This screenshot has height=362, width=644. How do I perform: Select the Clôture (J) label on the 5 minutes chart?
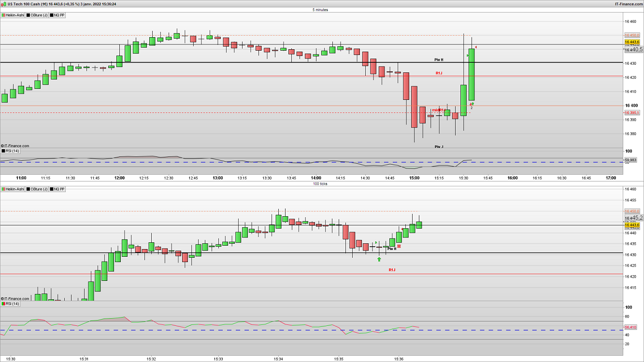point(37,15)
